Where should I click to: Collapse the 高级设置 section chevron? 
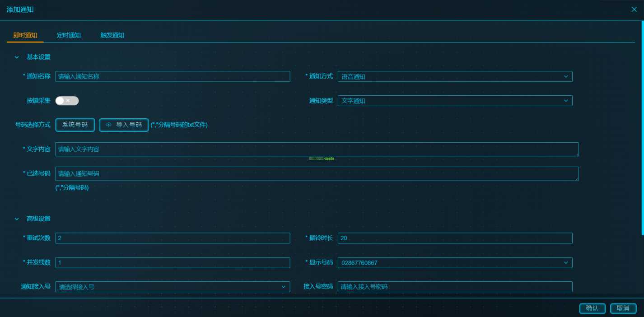17,219
